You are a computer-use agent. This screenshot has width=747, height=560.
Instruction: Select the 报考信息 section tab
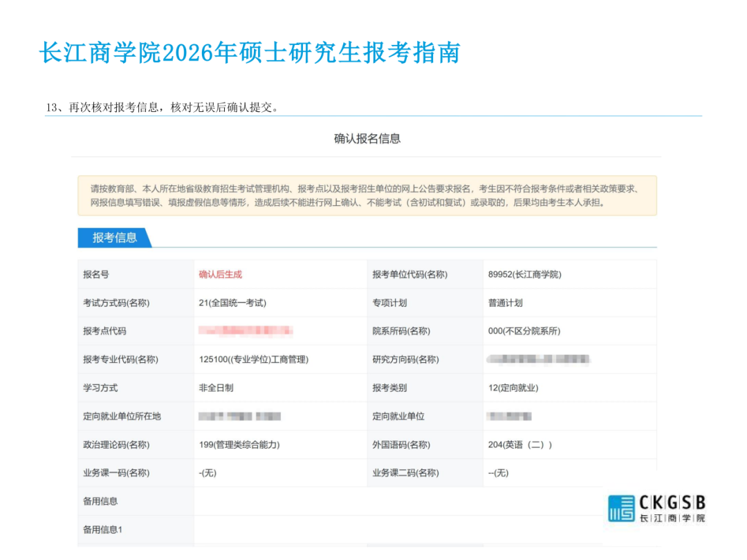point(115,238)
